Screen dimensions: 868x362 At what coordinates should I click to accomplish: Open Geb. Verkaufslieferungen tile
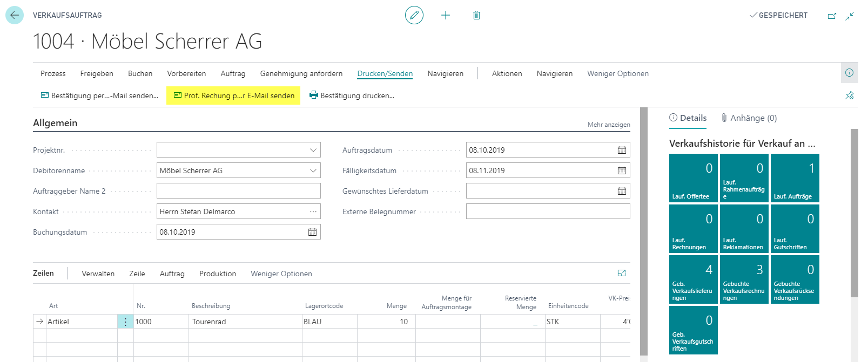coord(694,279)
